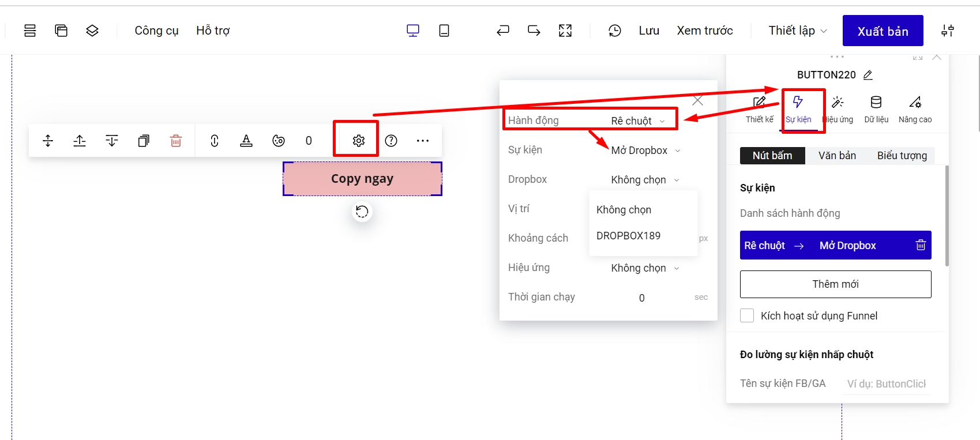Click the settings gear icon in floating toolbar
This screenshot has height=440, width=980.
(x=358, y=141)
